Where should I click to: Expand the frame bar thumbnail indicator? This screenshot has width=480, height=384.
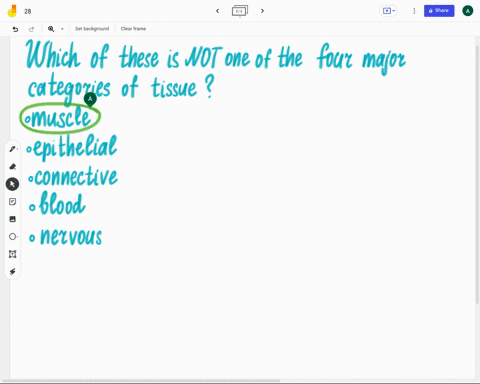coord(240,11)
